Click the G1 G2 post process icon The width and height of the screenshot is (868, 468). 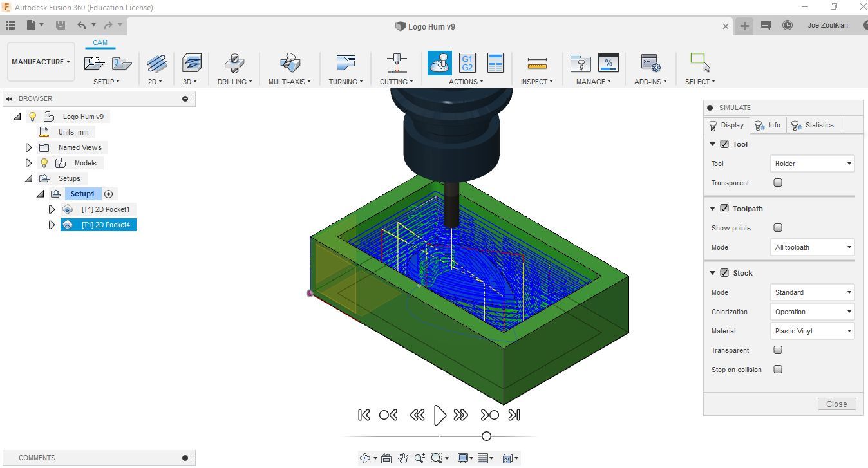pos(467,63)
